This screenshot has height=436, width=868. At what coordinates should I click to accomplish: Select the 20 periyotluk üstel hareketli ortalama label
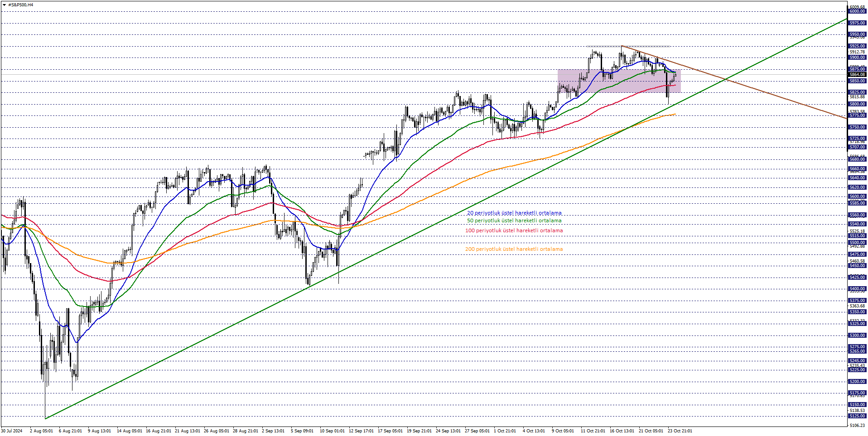tap(514, 213)
